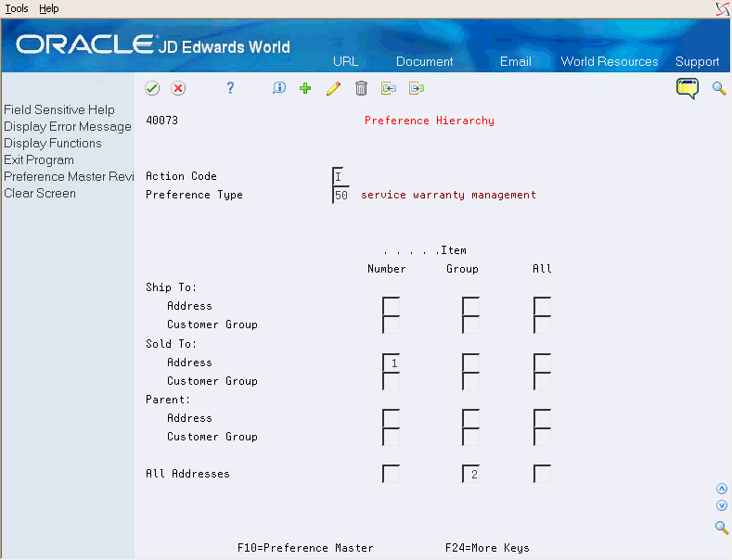Viewport: 732px width, 560px height.
Task: Select Field Sensitive Help
Action: coord(59,109)
